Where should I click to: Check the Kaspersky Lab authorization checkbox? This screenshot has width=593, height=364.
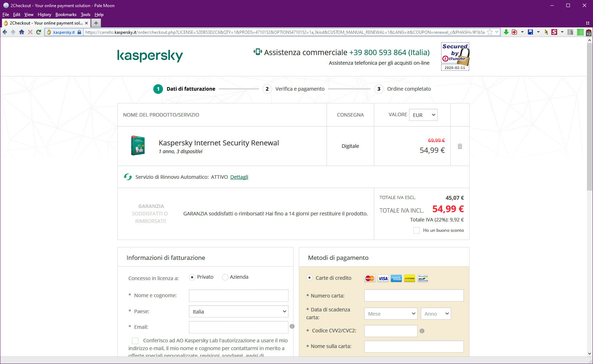point(135,341)
